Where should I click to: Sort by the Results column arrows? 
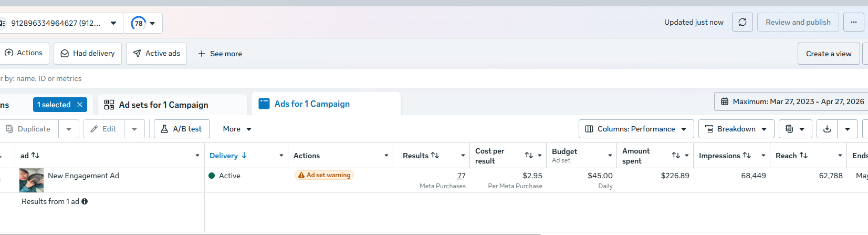pos(435,155)
